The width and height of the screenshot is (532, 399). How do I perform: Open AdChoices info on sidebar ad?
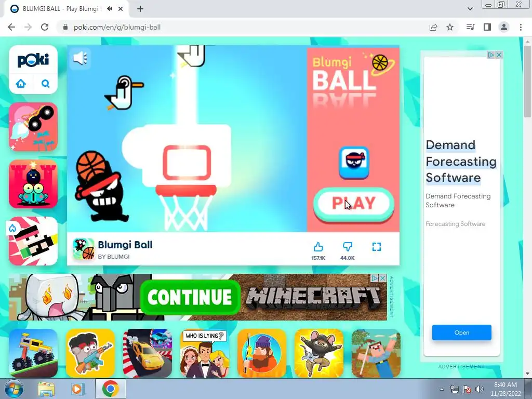[x=491, y=55]
